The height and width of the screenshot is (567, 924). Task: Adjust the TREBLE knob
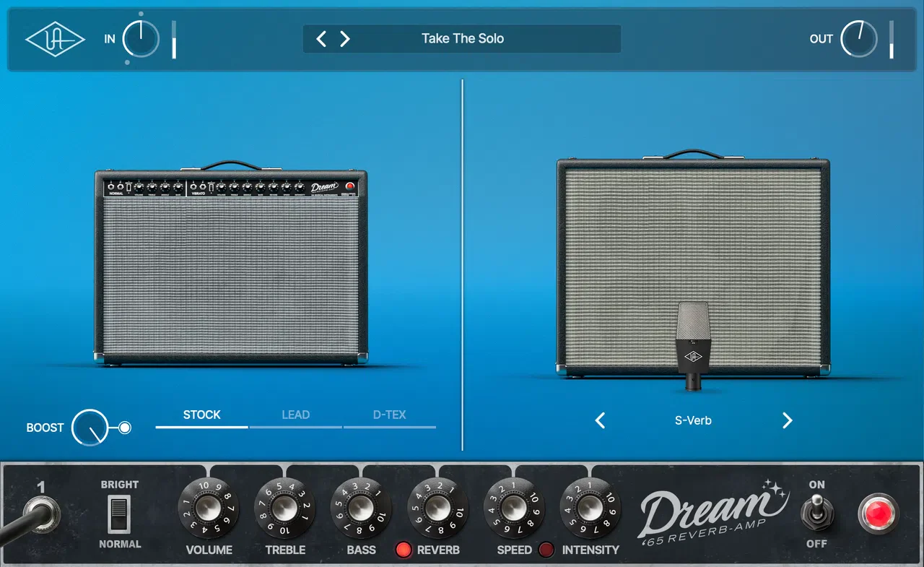tap(285, 510)
